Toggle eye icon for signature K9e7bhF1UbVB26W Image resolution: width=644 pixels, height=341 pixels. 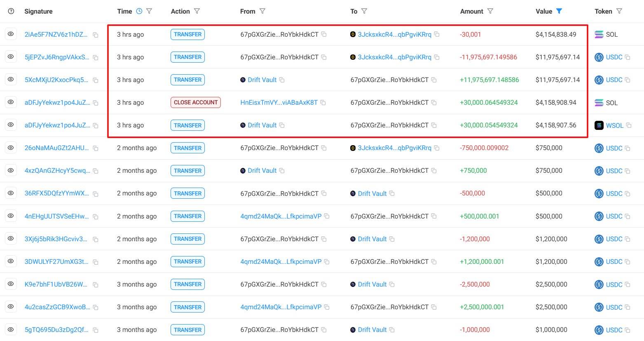[11, 284]
